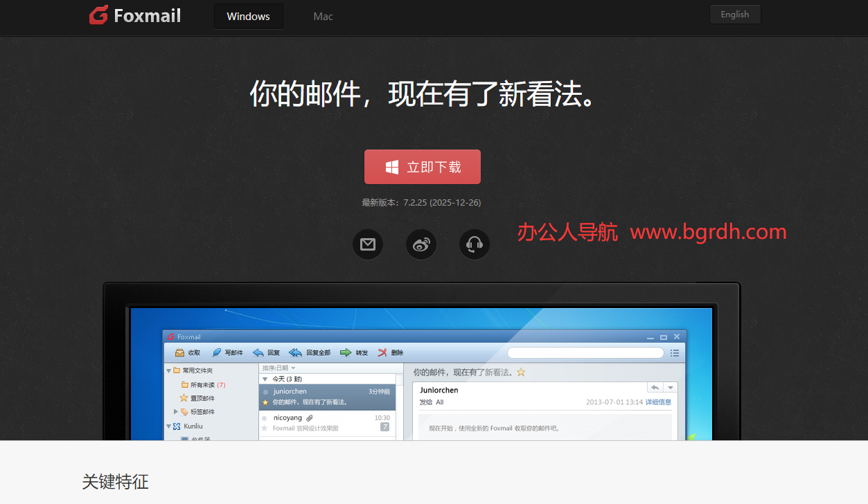
Task: Collapse the Kunliu account triangle in preview
Action: (x=168, y=426)
